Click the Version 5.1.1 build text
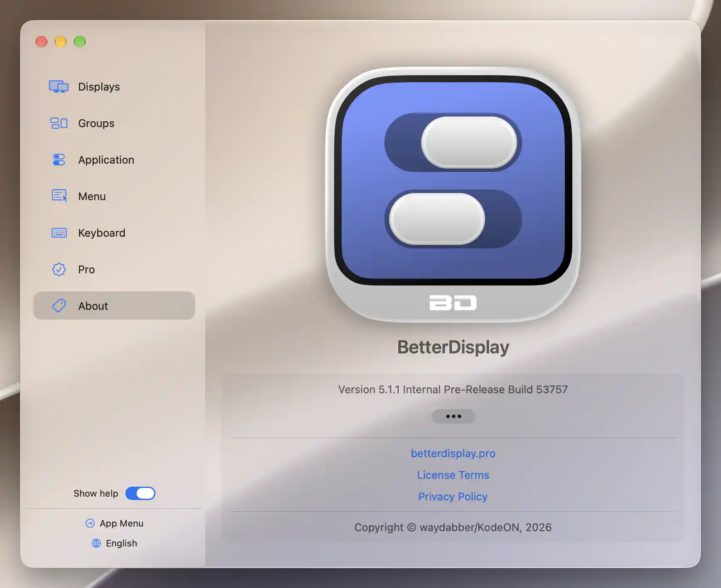The width and height of the screenshot is (721, 588). point(453,390)
